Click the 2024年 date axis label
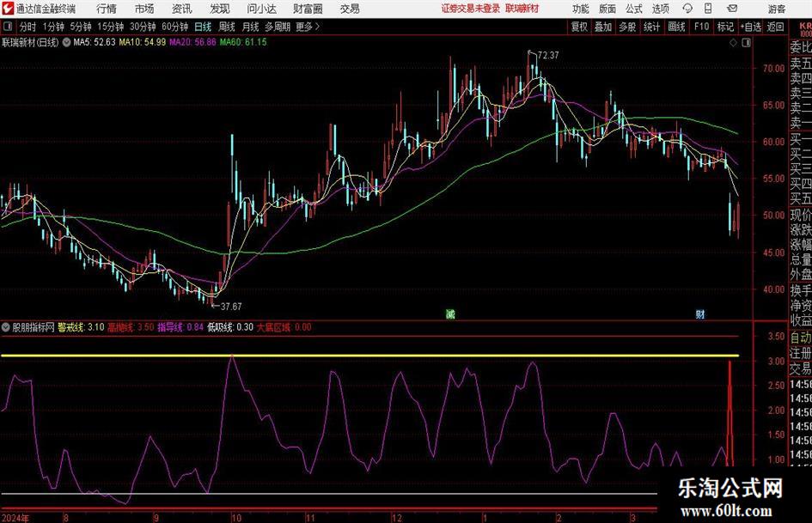Viewport: 812px width, 523px height. [x=15, y=518]
